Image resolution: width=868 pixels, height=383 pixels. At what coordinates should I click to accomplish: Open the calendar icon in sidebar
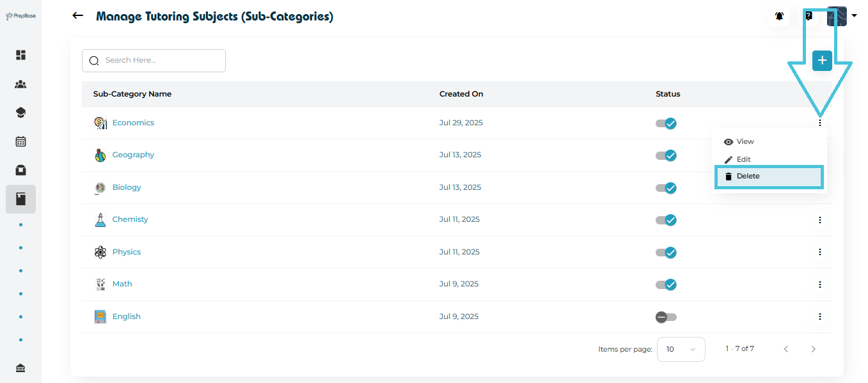(x=20, y=141)
